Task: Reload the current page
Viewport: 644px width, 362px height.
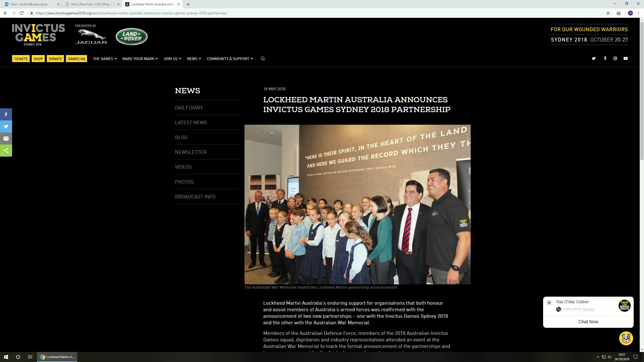Action: pos(22,13)
